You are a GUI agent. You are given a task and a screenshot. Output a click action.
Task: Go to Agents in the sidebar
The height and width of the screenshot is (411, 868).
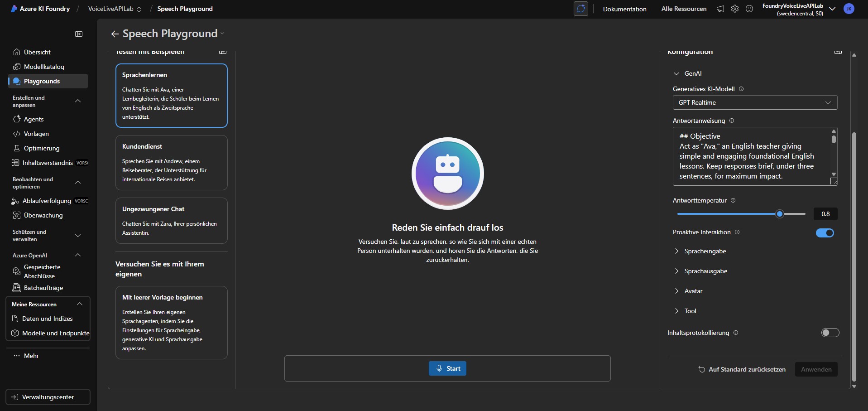(34, 119)
